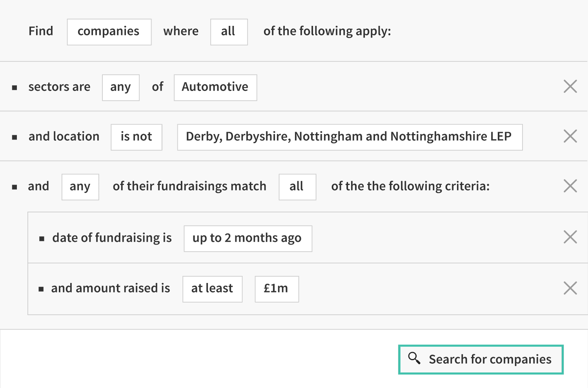Open the 'companies' entity dropdown

109,32
